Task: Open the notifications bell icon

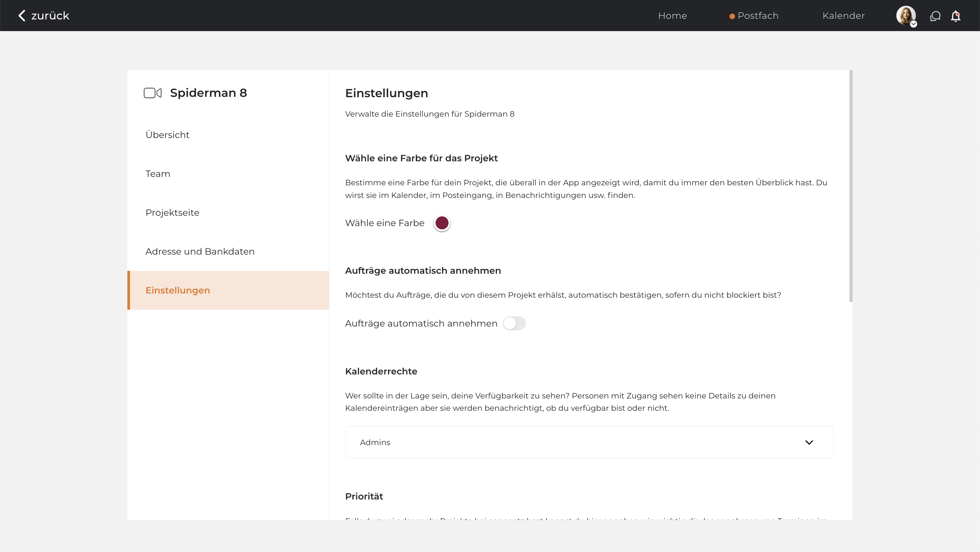Action: pos(956,16)
